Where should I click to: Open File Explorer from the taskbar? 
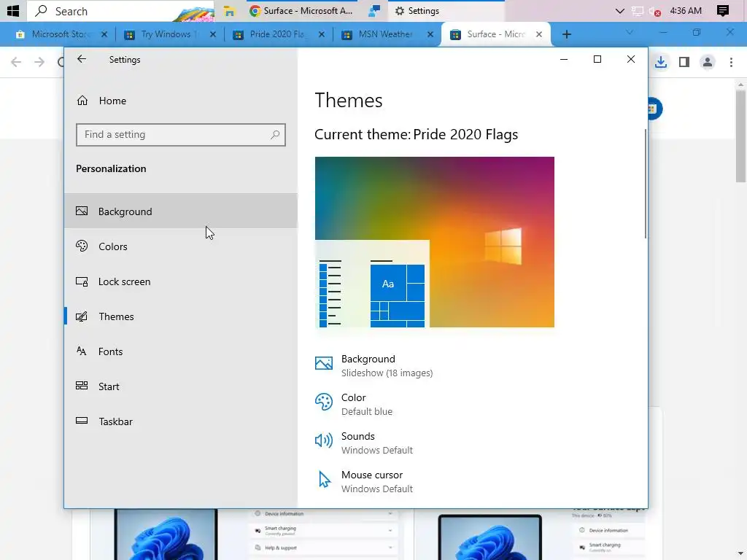[230, 11]
